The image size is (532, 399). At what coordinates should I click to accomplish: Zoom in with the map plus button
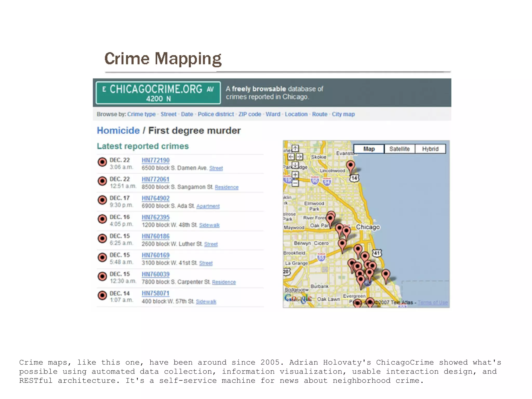click(295, 175)
